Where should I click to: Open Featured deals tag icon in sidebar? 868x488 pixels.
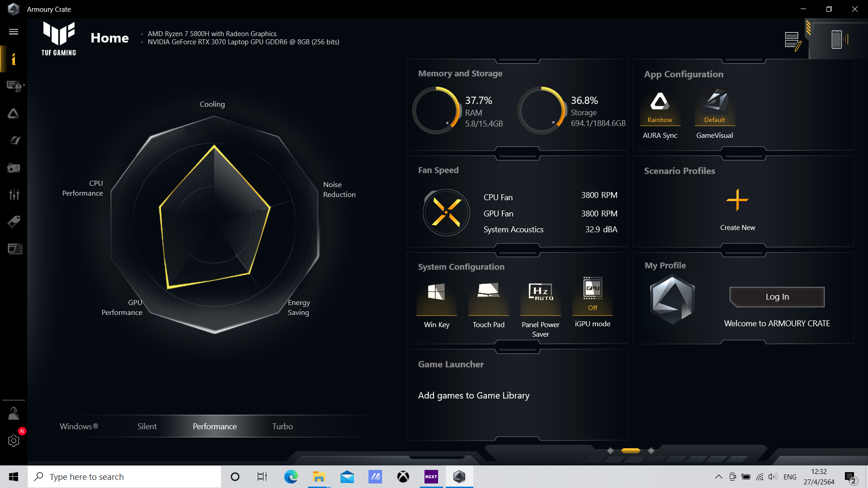coord(14,222)
